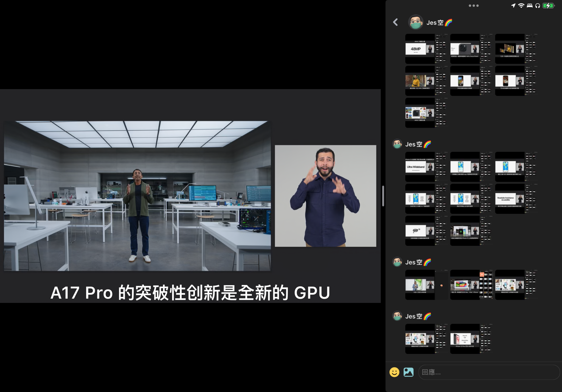Tap the avatar beside the third Jes 空 post
The height and width of the screenshot is (392, 562).
[x=397, y=262]
